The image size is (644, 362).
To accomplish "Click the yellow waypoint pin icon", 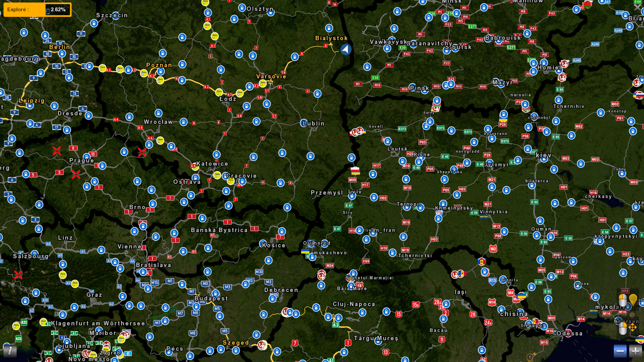I will pos(633,300).
